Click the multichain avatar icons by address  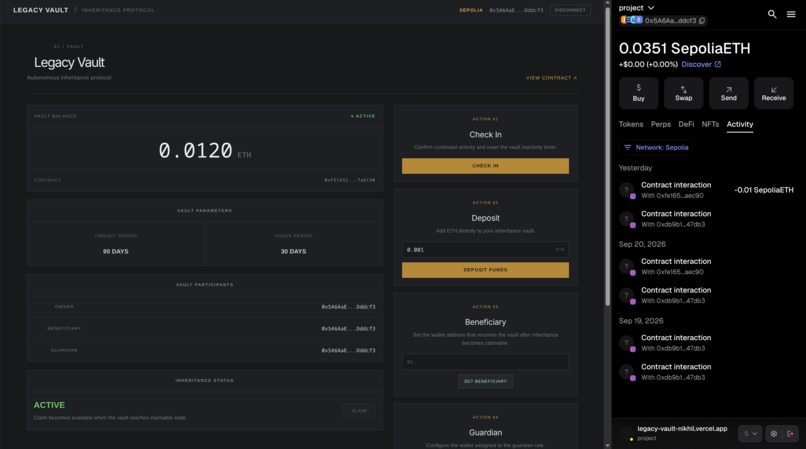pyautogui.click(x=631, y=20)
